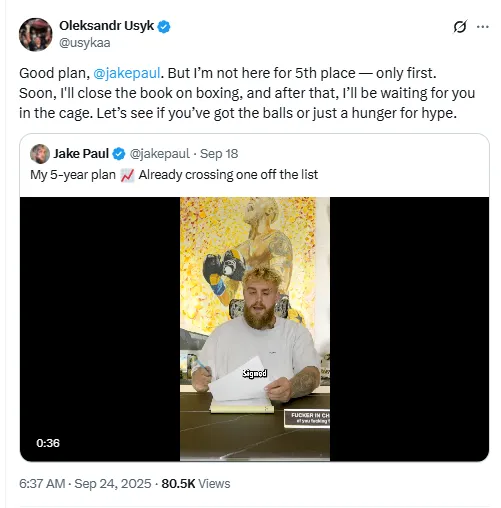
Task: Click the chart emoji in quoted tweet
Action: coord(127,175)
